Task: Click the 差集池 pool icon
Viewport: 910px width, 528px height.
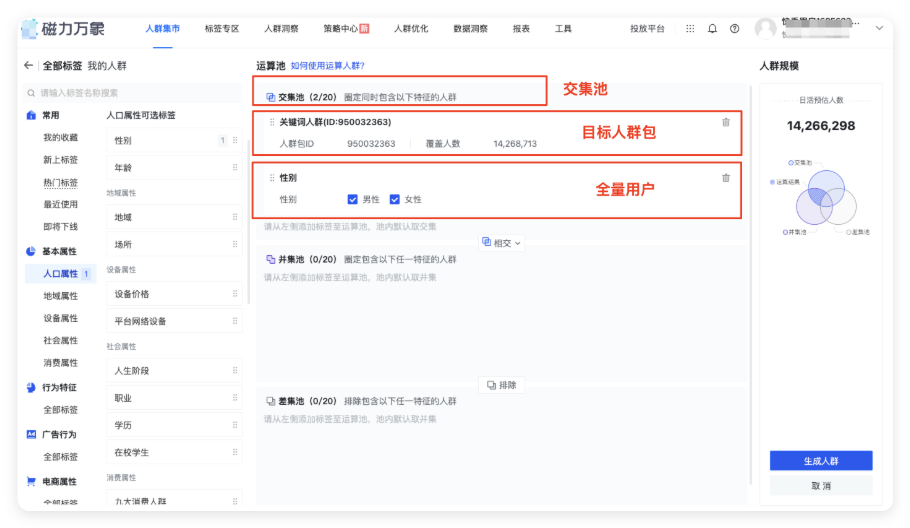Action: click(270, 401)
